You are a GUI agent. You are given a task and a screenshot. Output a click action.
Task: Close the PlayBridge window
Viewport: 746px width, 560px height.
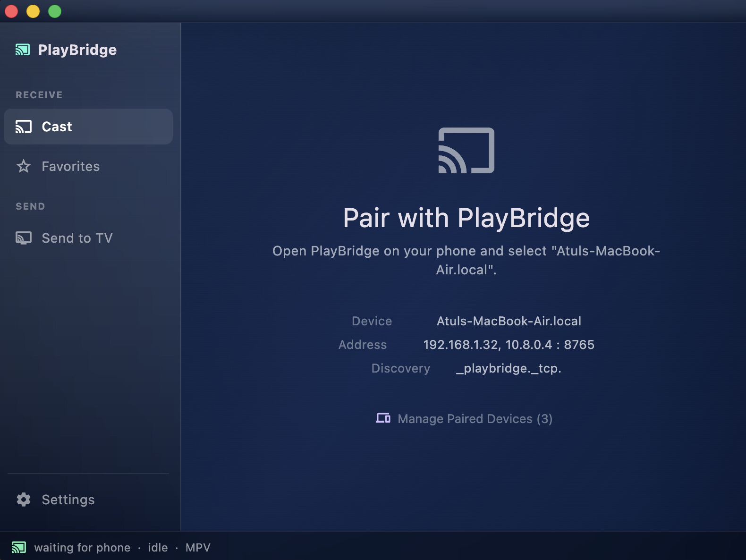[11, 11]
